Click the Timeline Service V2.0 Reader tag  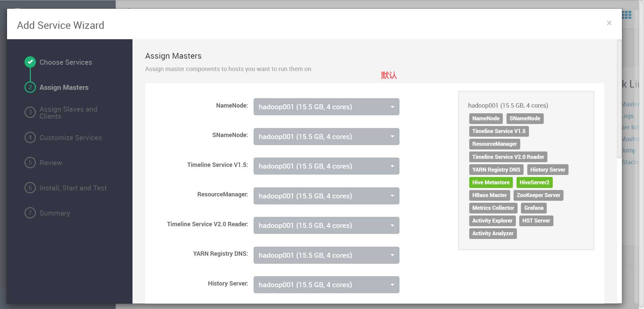[508, 157]
